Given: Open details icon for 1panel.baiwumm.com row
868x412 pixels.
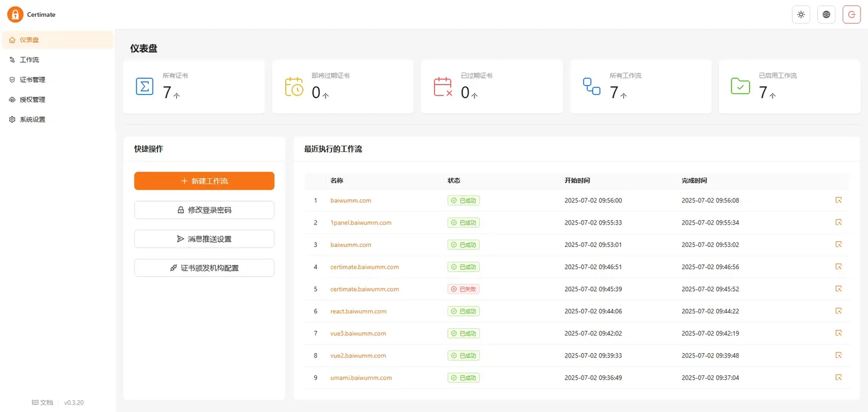Looking at the screenshot, I should pyautogui.click(x=838, y=222).
